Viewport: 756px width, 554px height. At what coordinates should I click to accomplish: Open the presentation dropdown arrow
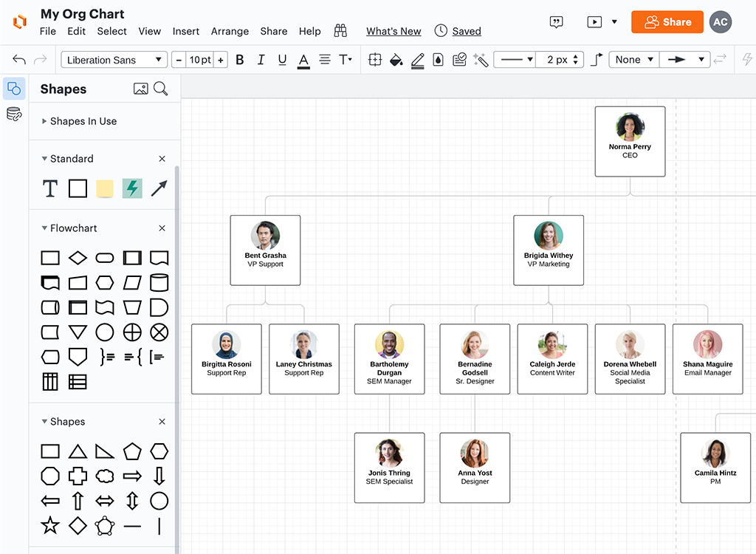point(614,21)
